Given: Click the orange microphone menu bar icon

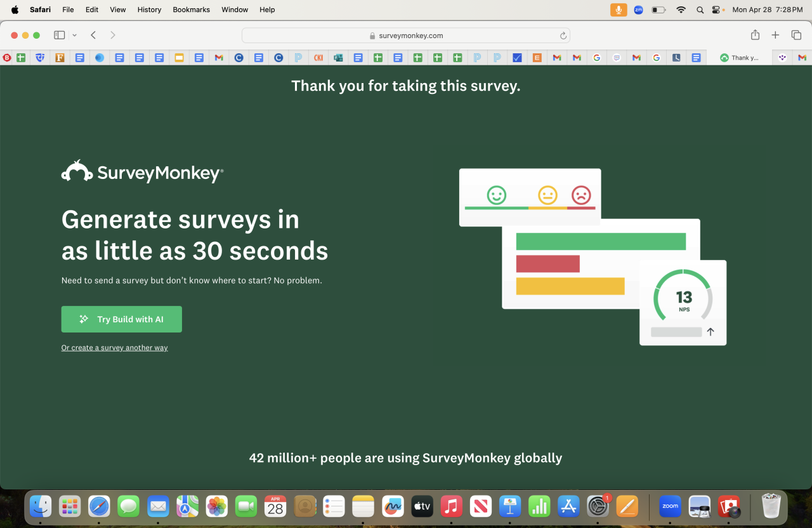Looking at the screenshot, I should [x=619, y=10].
